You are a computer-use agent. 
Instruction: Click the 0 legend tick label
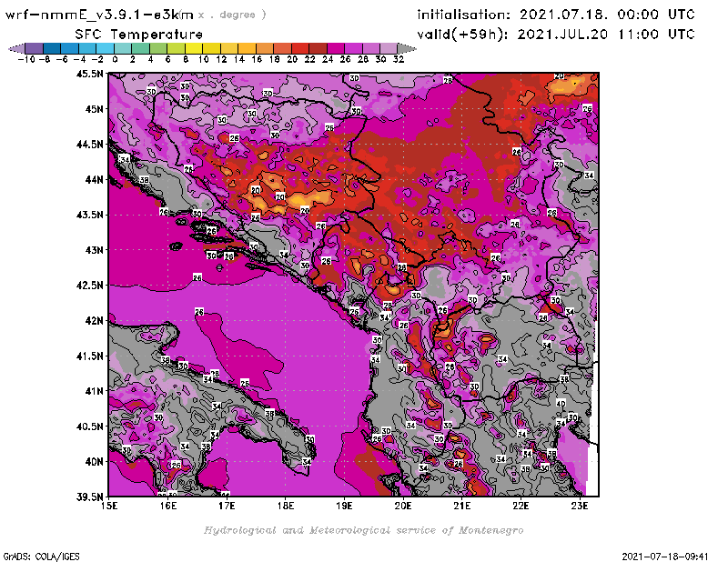pyautogui.click(x=115, y=59)
